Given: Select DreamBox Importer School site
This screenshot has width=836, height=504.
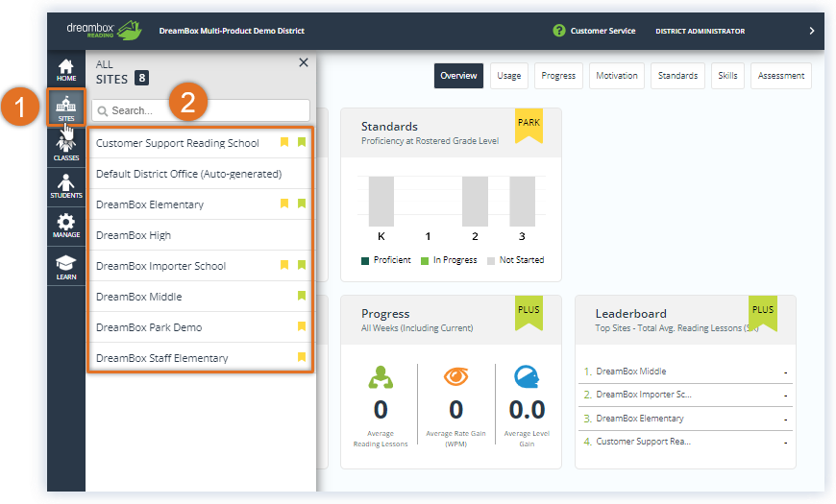Looking at the screenshot, I should point(201,266).
